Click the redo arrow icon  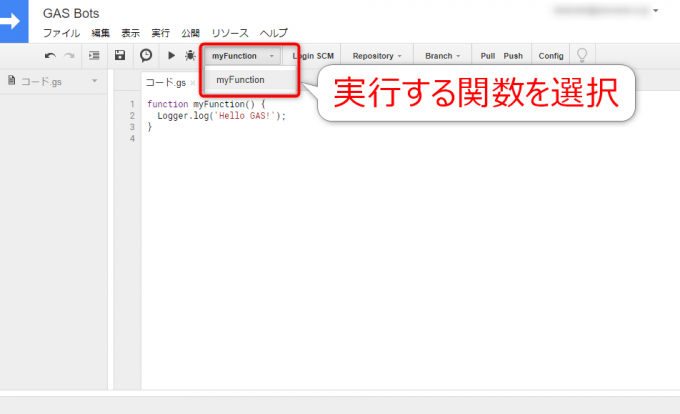click(x=69, y=56)
